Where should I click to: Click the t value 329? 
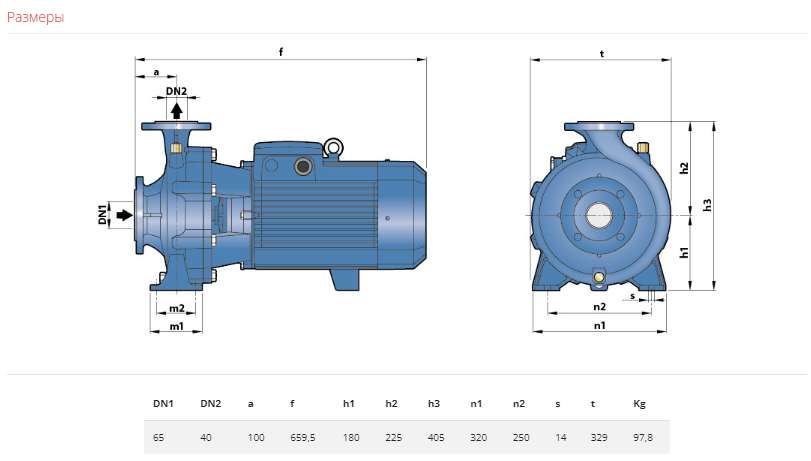pos(599,438)
